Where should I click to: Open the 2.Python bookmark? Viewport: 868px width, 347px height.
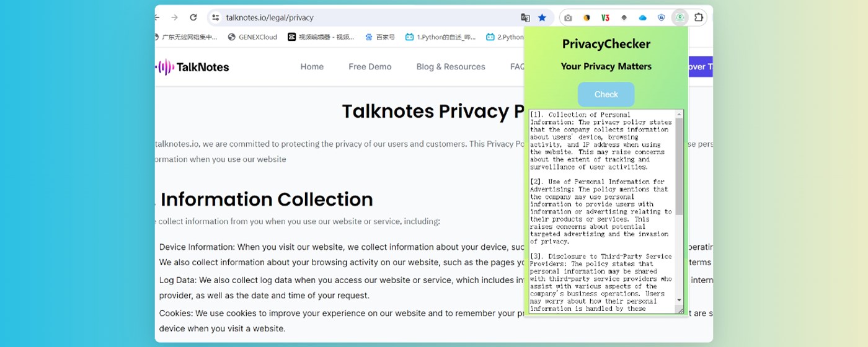(x=505, y=37)
